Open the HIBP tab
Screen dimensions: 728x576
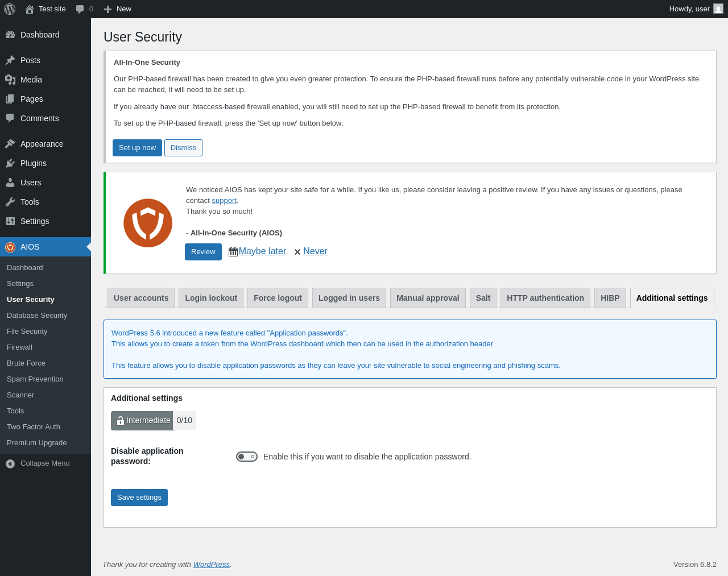click(610, 298)
